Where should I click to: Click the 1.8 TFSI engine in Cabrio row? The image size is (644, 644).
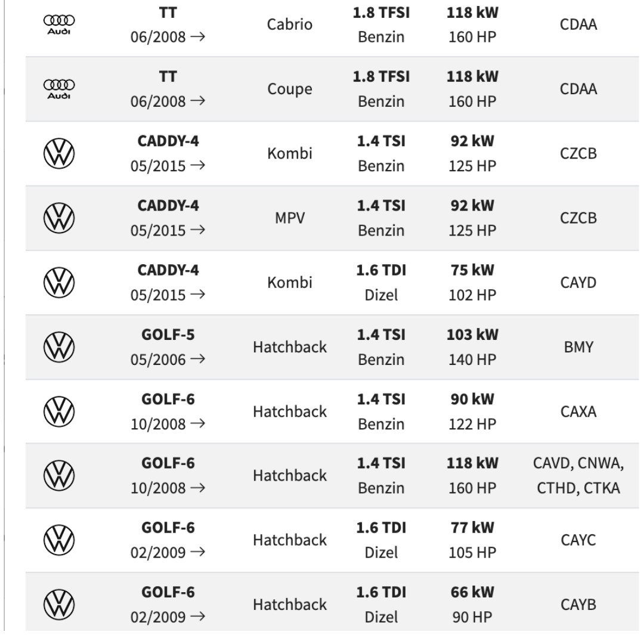coord(382,13)
